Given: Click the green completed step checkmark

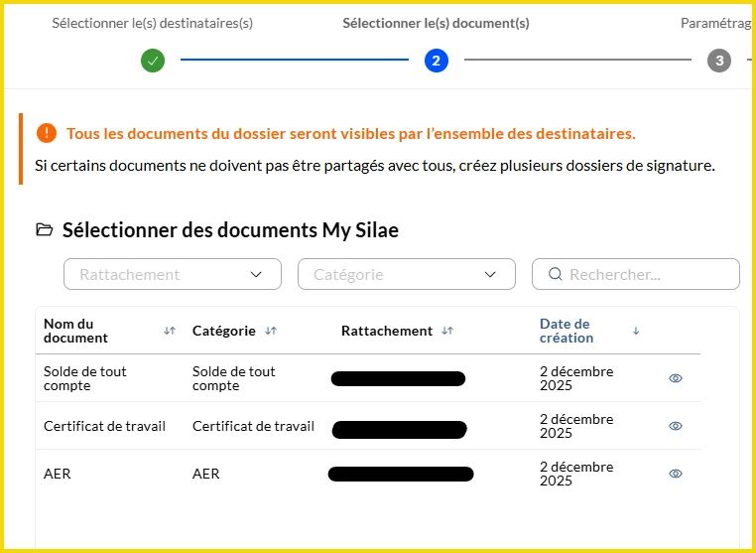Looking at the screenshot, I should click(x=153, y=61).
